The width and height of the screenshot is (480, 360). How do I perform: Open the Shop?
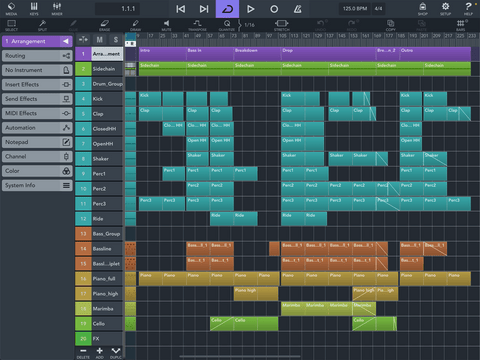point(423,9)
